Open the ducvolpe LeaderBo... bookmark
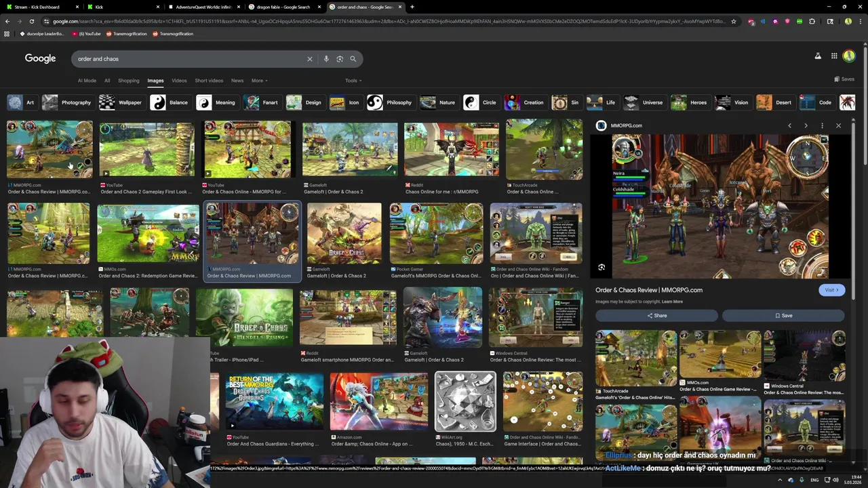The height and width of the screenshot is (488, 868). coord(42,34)
